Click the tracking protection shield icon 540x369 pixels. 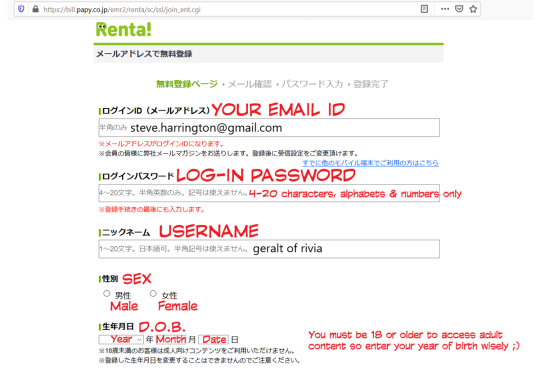coord(21,9)
